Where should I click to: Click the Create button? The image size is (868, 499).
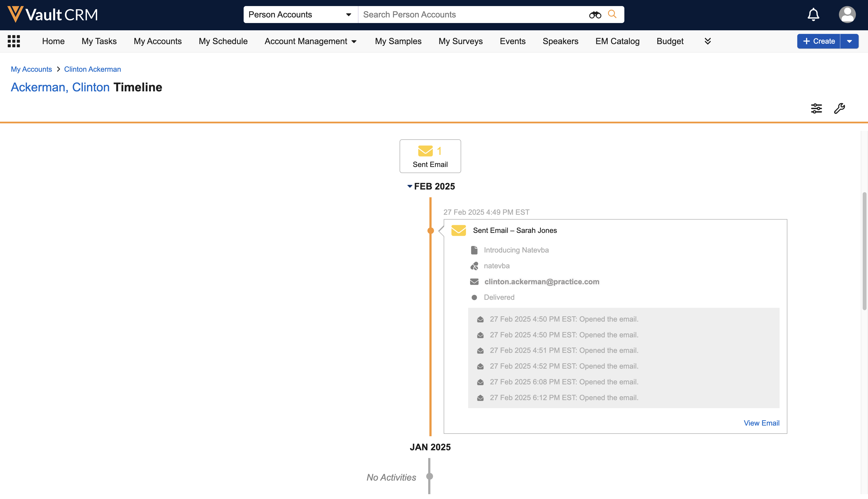click(818, 41)
